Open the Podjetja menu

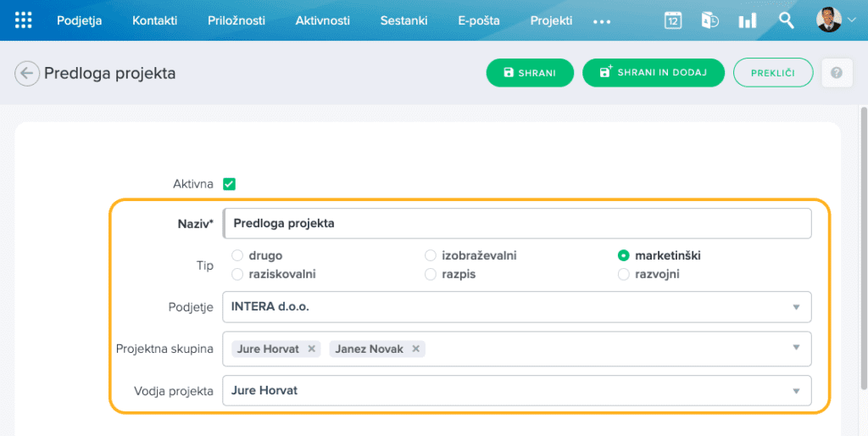pos(79,20)
